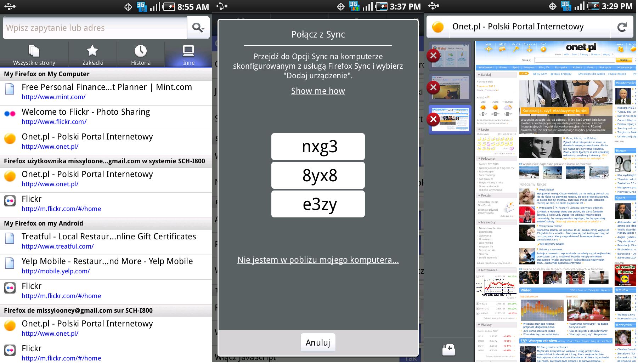Select the 8yx8 sync code box
The height and width of the screenshot is (364, 638).
(318, 175)
